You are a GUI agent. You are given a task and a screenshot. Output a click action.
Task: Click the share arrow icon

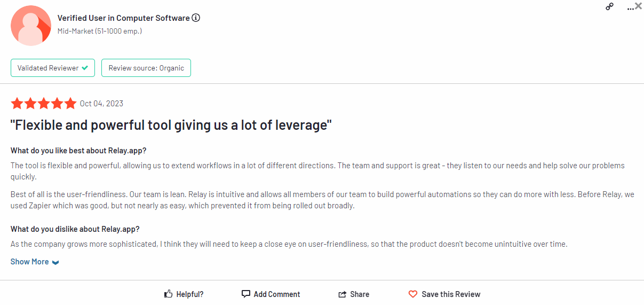coord(343,294)
